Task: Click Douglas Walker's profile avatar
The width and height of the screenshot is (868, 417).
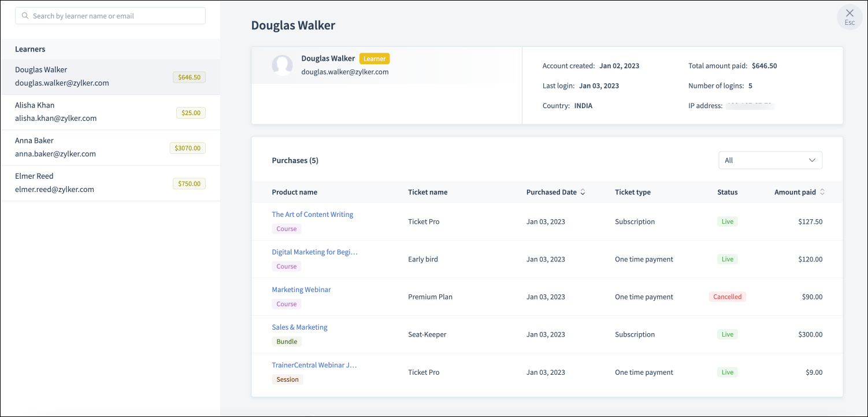Action: coord(282,65)
